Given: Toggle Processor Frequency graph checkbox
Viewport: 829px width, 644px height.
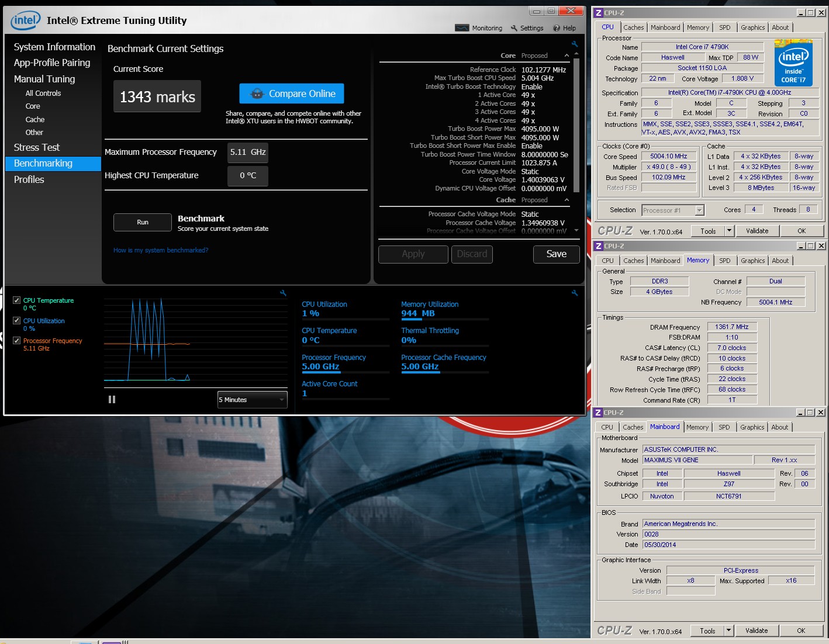Looking at the screenshot, I should [16, 340].
